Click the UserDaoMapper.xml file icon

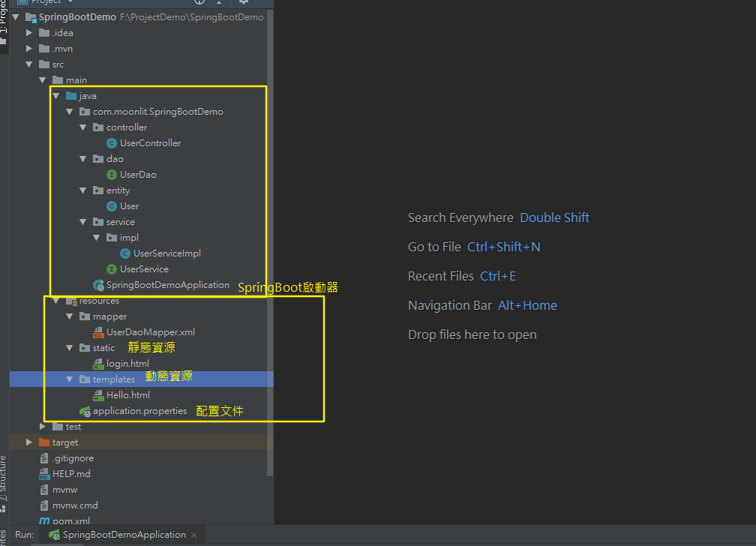pos(98,332)
